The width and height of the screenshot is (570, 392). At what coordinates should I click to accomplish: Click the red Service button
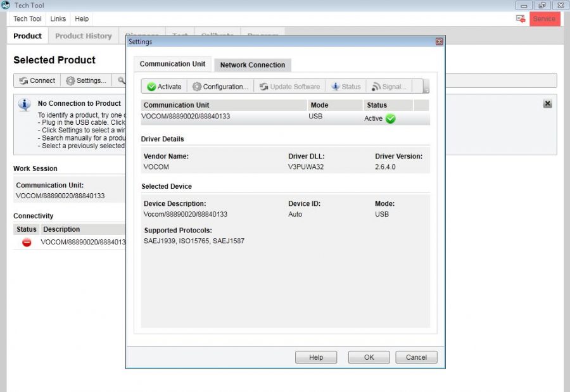coord(545,19)
